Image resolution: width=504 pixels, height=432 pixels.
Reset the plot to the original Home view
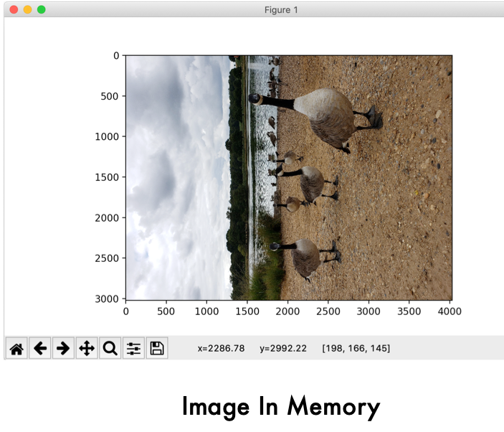16,349
